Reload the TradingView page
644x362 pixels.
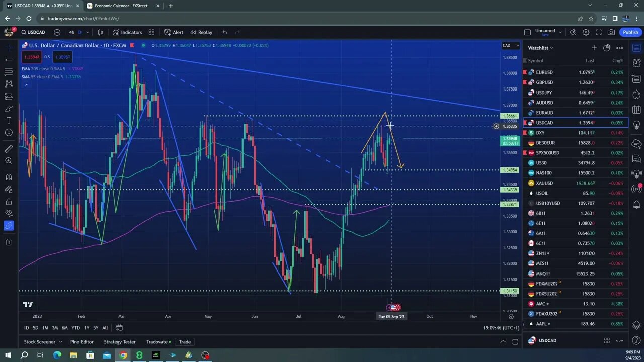29,19
